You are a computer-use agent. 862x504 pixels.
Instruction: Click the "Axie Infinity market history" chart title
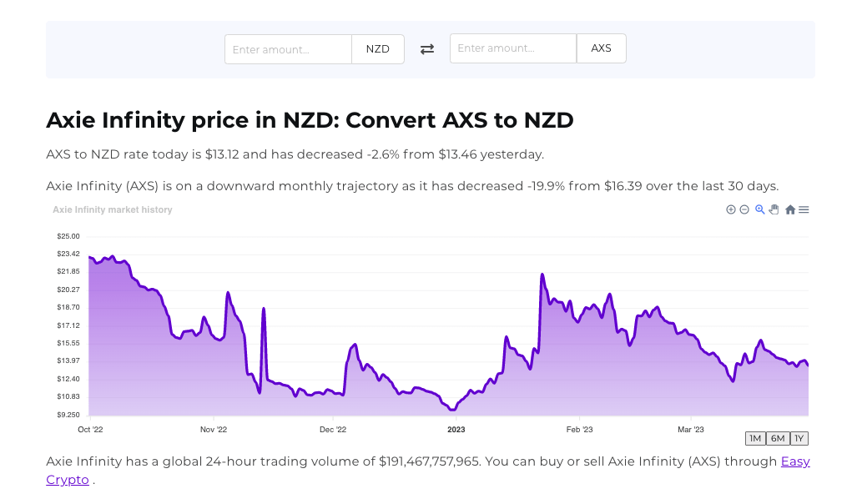(113, 210)
